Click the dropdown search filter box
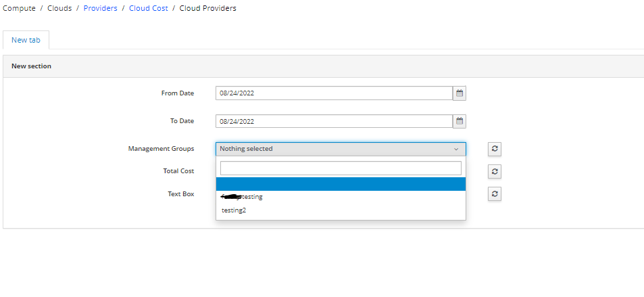The image size is (644, 297). pos(341,168)
